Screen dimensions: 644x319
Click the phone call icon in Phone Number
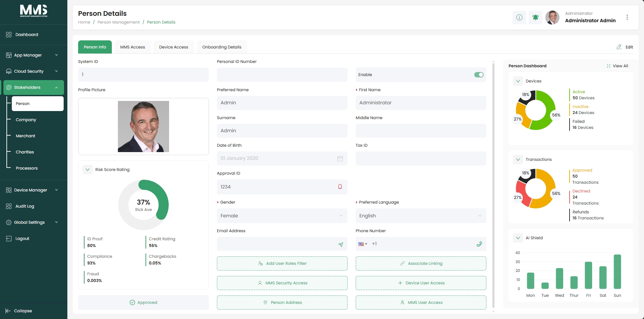click(x=479, y=244)
